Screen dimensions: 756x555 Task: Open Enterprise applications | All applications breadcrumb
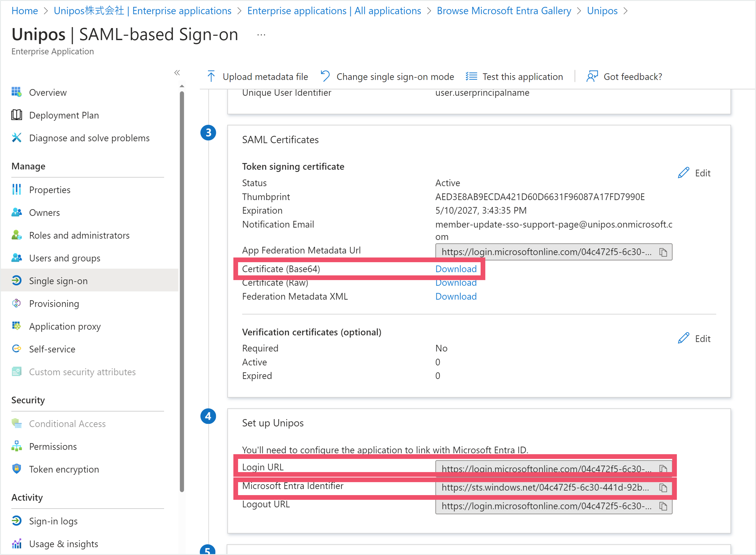(x=334, y=11)
